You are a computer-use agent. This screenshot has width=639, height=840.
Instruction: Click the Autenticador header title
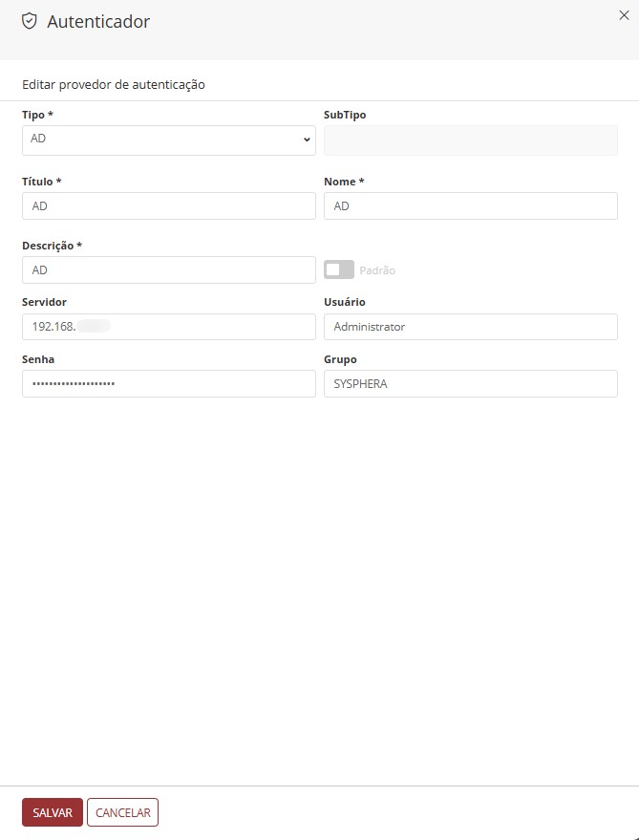[x=98, y=21]
